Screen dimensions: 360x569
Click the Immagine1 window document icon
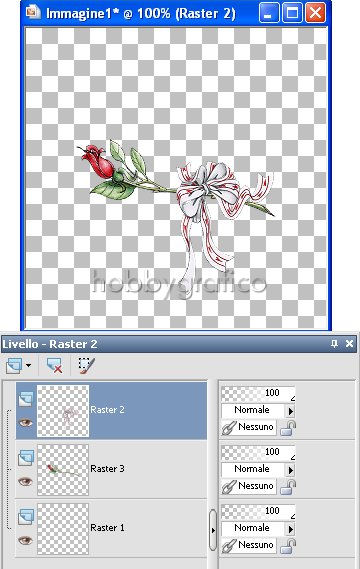[x=33, y=13]
